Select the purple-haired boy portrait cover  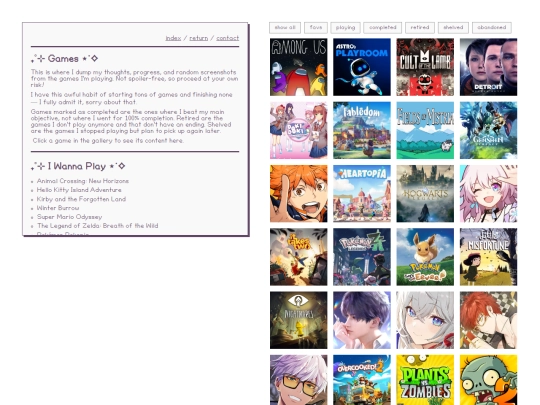coord(362,320)
